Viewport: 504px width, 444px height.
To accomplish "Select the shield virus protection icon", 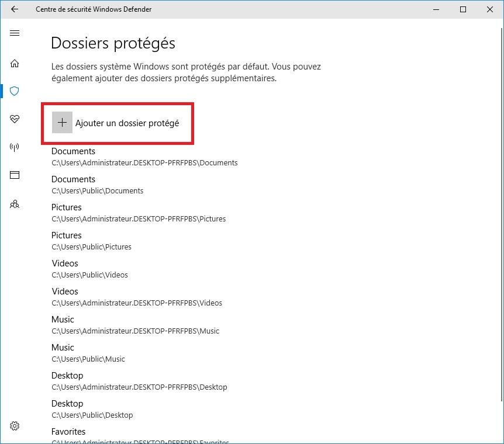I will tap(15, 91).
